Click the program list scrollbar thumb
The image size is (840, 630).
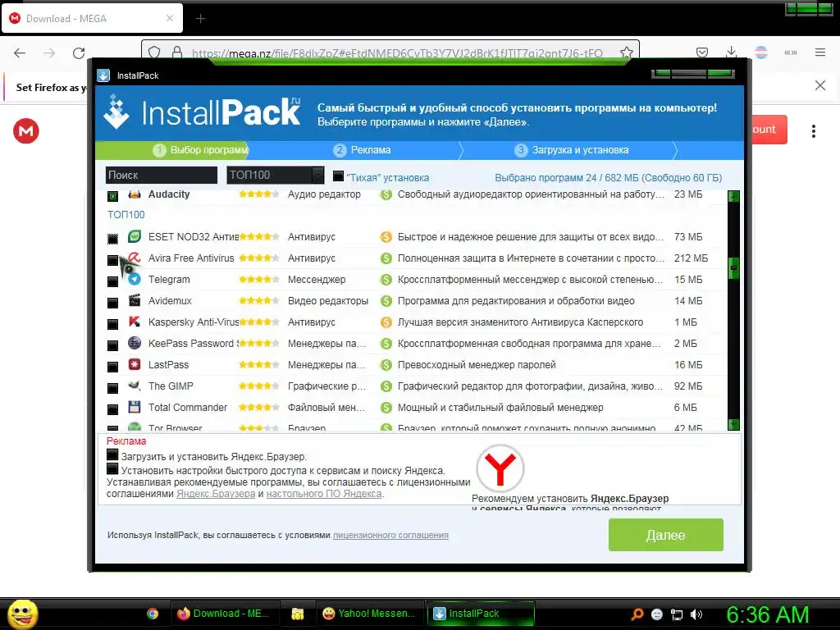734,267
